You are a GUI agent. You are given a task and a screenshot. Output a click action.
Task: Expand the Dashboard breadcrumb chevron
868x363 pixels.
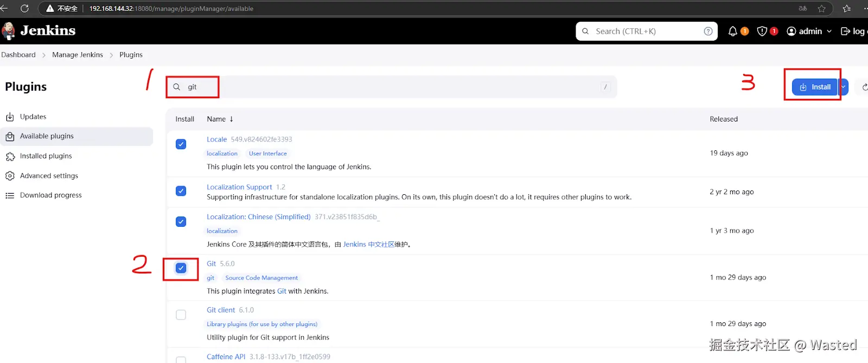[x=44, y=55]
